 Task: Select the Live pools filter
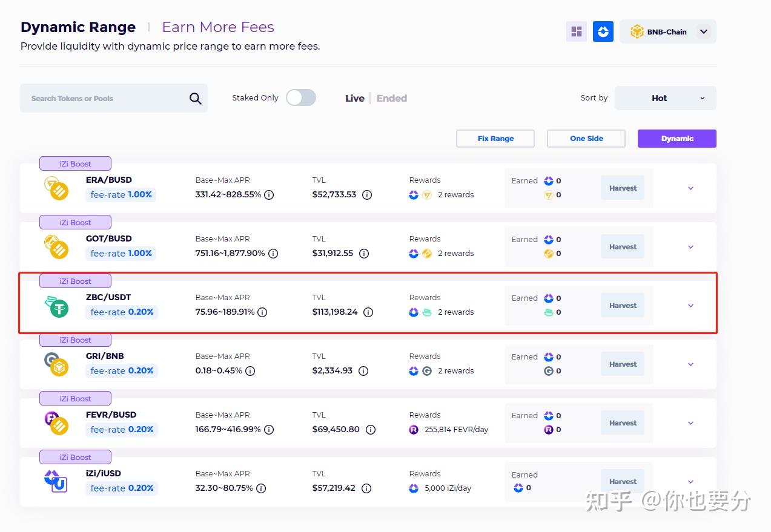[355, 97]
